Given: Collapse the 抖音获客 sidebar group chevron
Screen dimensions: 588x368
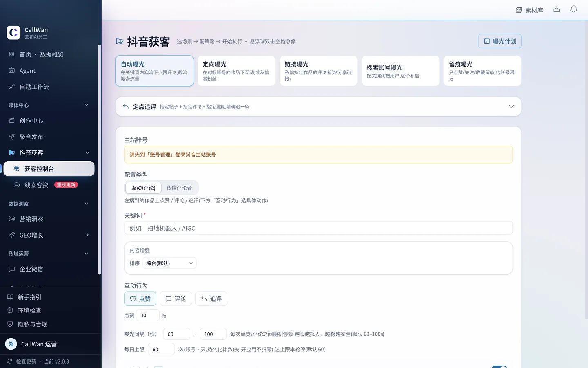Looking at the screenshot, I should (x=87, y=153).
